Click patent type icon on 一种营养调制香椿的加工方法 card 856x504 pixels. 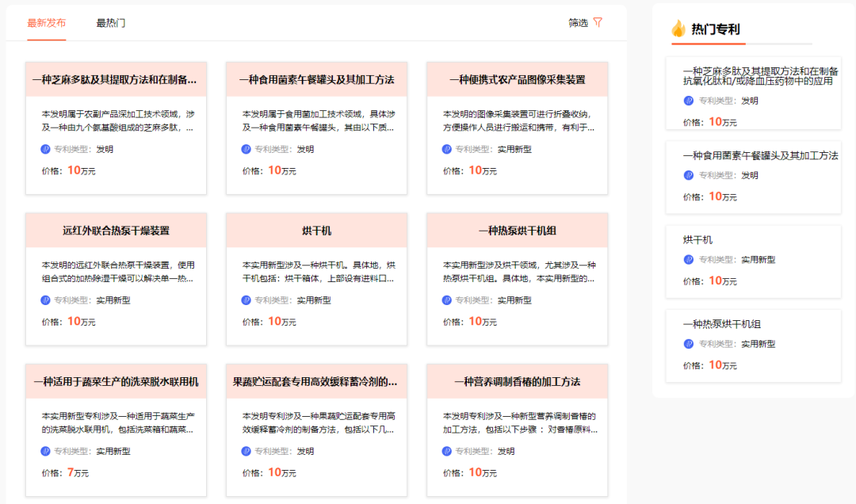(445, 450)
